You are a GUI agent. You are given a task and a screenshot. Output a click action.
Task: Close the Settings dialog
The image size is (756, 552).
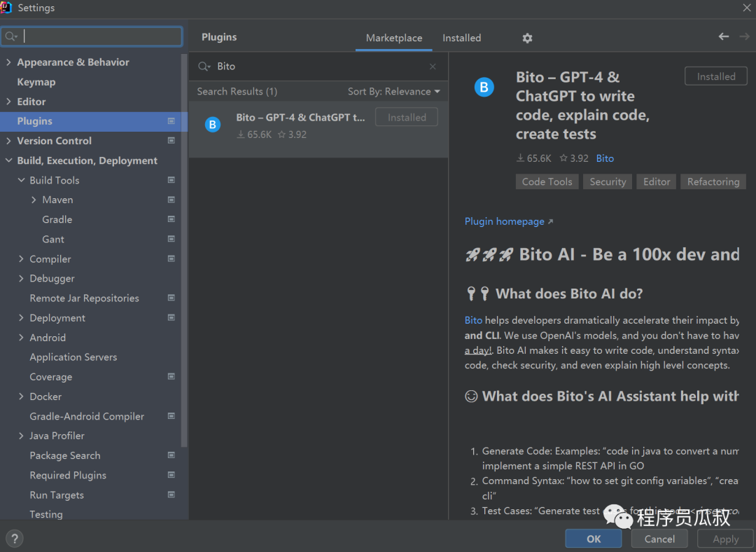coord(746,7)
